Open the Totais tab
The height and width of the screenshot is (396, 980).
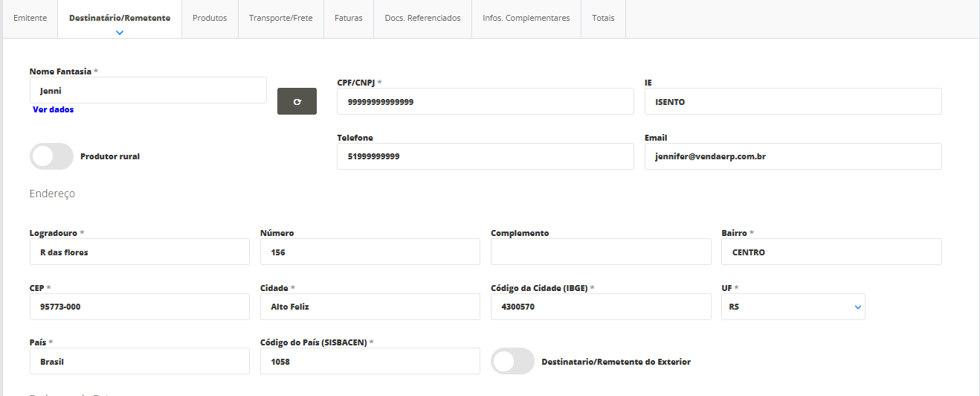pos(603,18)
